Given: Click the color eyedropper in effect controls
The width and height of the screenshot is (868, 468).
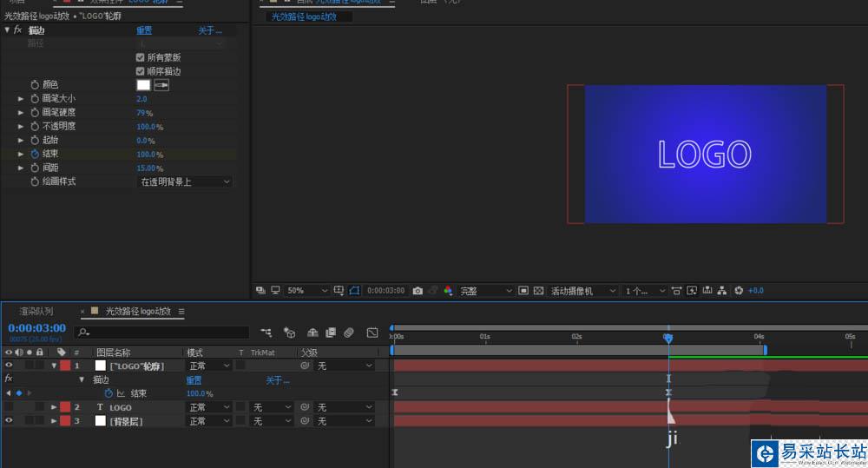Looking at the screenshot, I should [161, 85].
